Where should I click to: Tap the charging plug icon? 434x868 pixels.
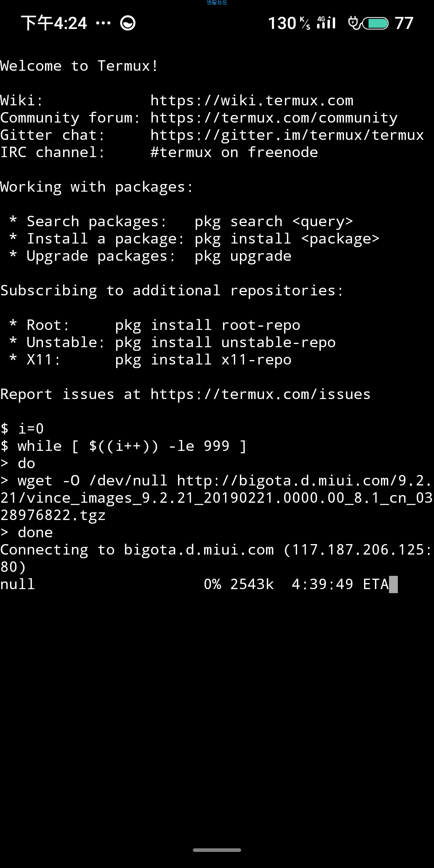pos(354,23)
